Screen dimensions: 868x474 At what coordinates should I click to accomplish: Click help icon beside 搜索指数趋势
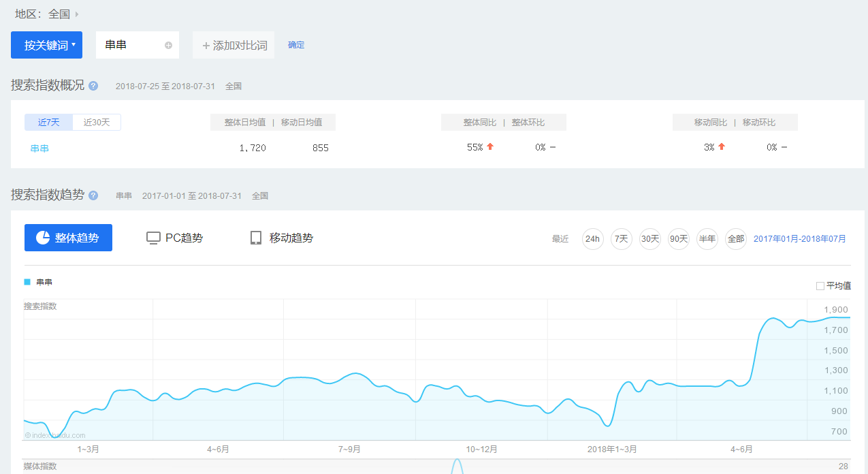(x=93, y=195)
